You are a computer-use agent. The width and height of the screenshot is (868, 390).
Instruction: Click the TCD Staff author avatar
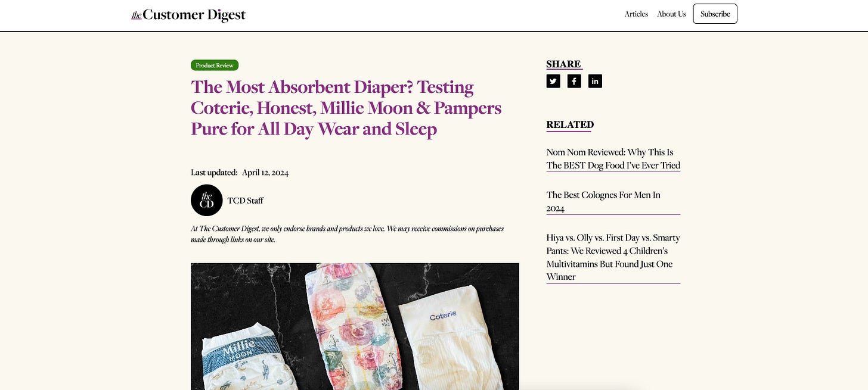[x=206, y=200]
